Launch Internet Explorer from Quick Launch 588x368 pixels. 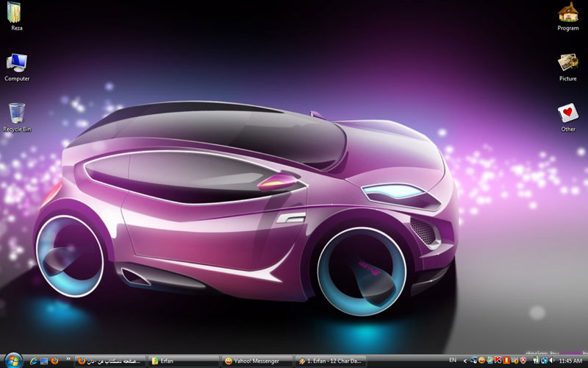34,361
